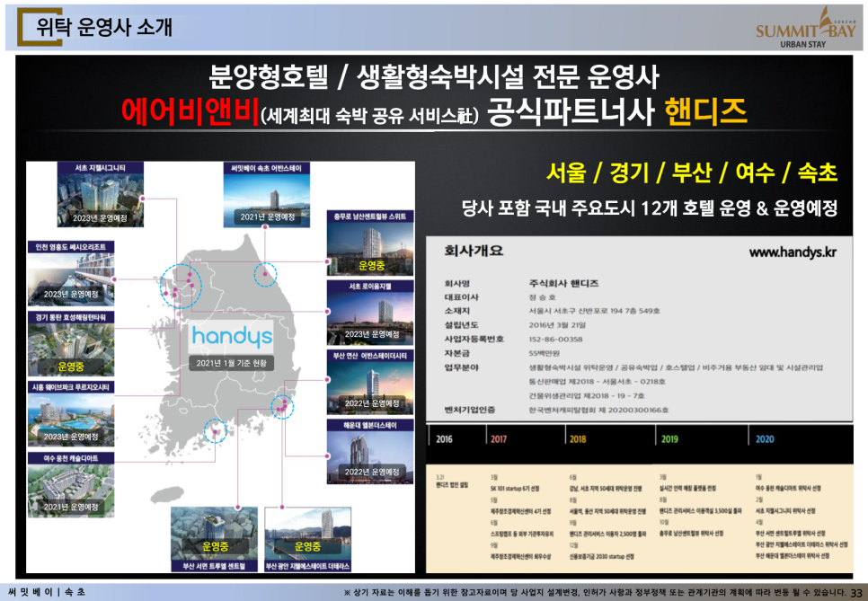The height and width of the screenshot is (601, 868).
Task: Click the yellow 핸디즈 company name
Action: (x=705, y=112)
